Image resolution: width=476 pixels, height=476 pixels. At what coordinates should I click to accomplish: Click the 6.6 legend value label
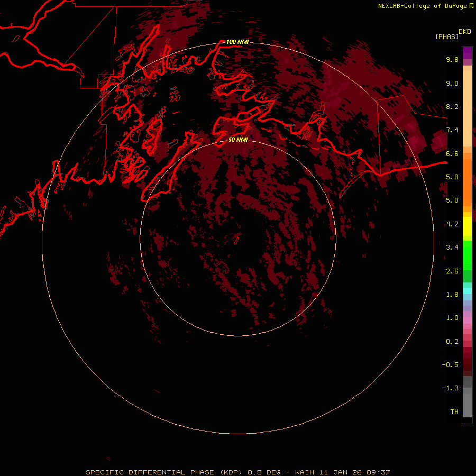(452, 153)
